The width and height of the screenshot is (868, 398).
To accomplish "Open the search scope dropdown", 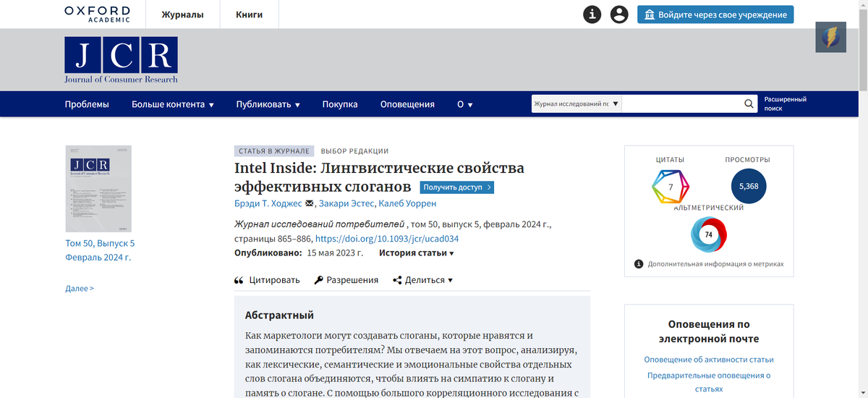I will tap(576, 104).
